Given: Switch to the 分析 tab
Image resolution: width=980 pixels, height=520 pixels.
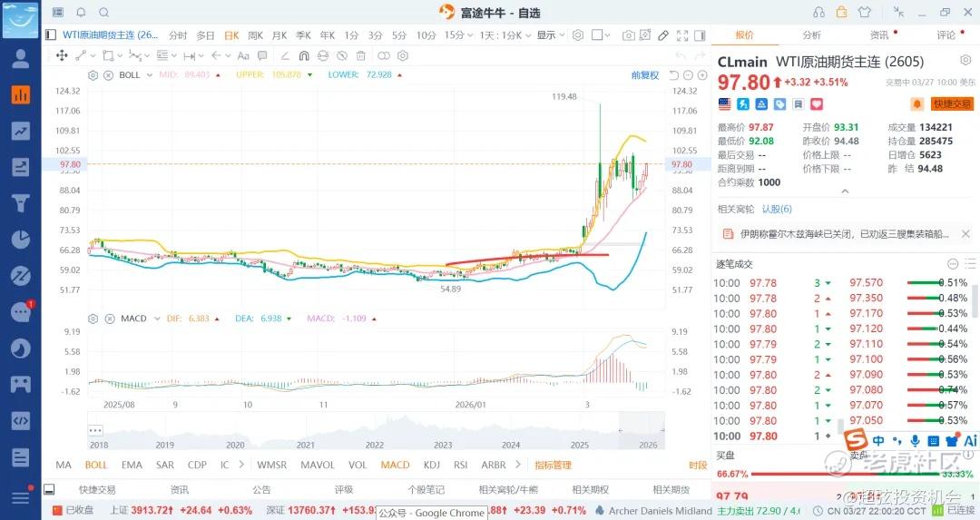Looking at the screenshot, I should 812,35.
